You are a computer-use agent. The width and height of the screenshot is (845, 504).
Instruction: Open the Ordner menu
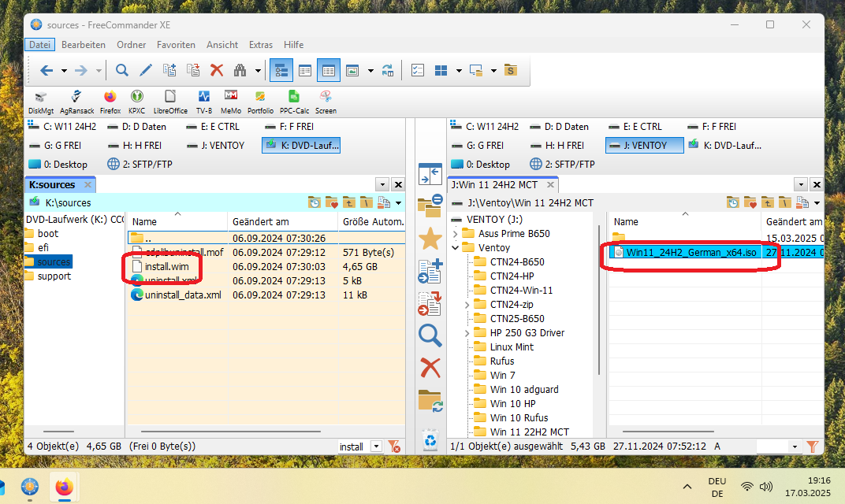(131, 45)
